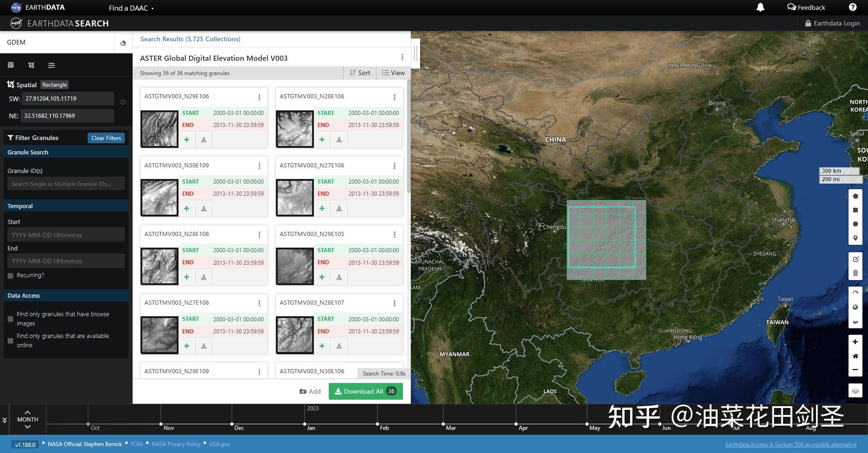The height and width of the screenshot is (453, 868).
Task: Edit the NE coordinate field
Action: (67, 116)
